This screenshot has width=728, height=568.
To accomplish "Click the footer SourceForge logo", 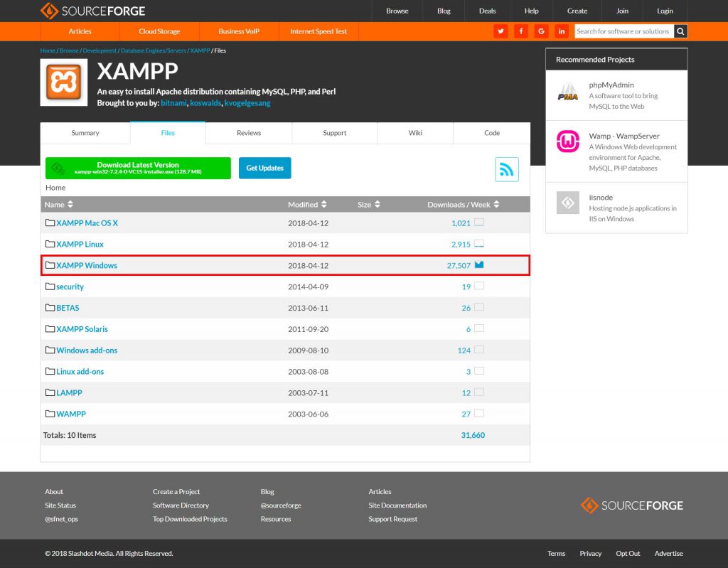I will [632, 505].
